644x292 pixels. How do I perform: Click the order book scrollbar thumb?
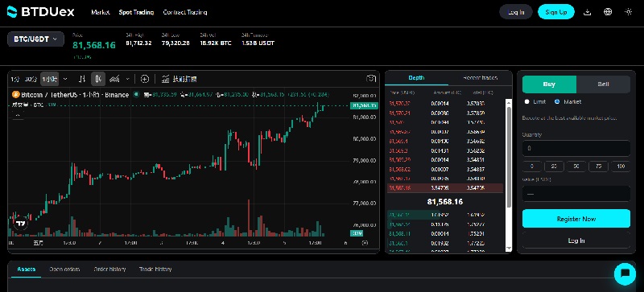(x=509, y=156)
